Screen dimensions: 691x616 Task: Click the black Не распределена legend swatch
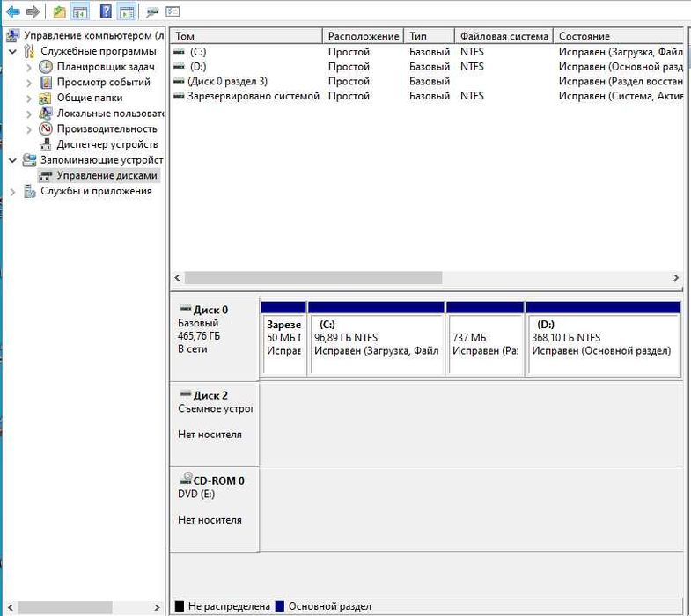(x=180, y=605)
